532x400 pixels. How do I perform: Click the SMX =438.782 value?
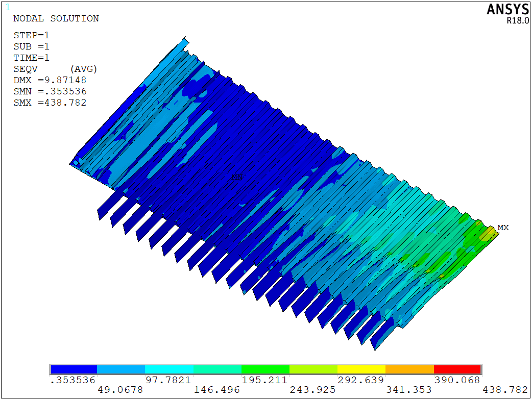pos(50,103)
